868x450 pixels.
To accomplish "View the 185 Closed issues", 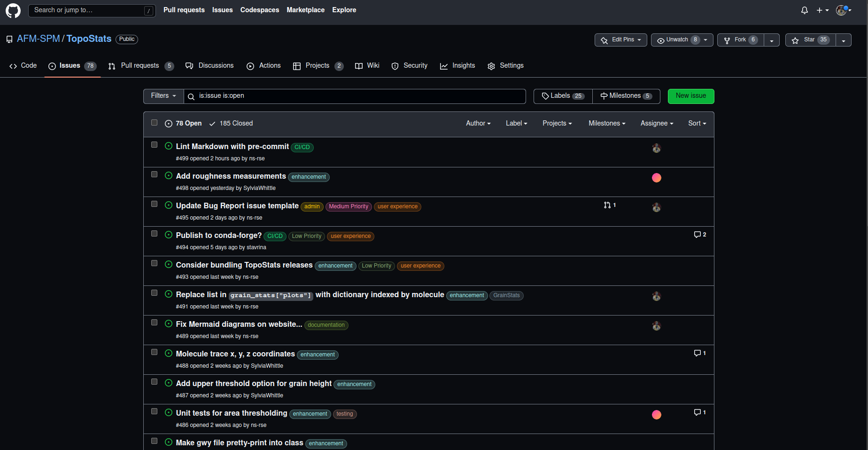I will point(237,123).
